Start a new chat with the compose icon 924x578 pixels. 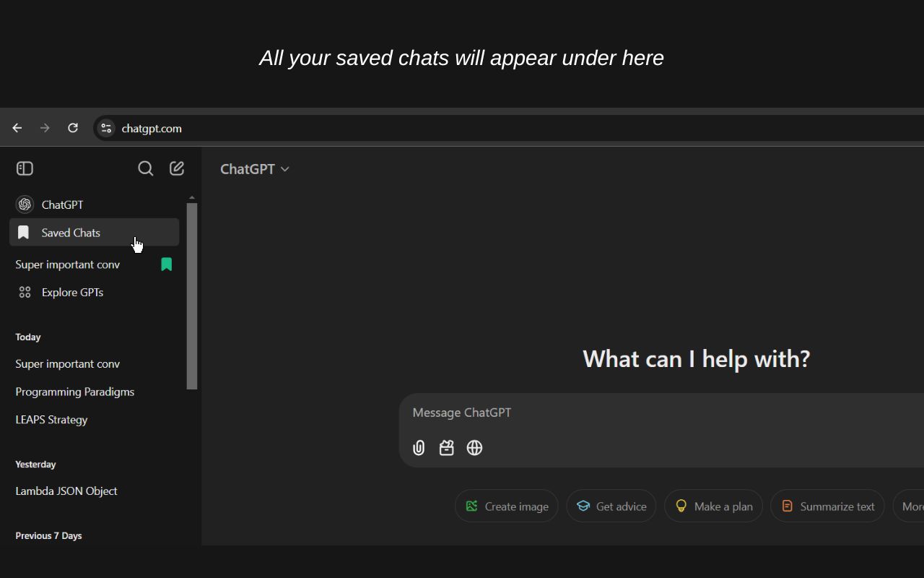(x=176, y=168)
